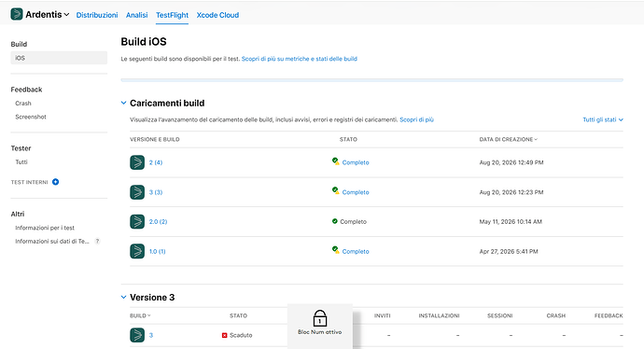Select iOS under Build in sidebar
Viewport: 644px width, 349px height.
[59, 58]
